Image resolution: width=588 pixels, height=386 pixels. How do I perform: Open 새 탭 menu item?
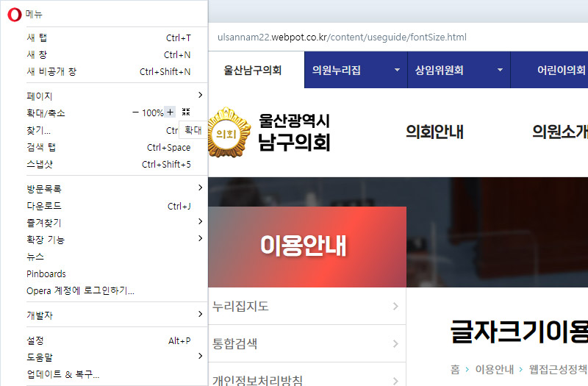coord(109,38)
